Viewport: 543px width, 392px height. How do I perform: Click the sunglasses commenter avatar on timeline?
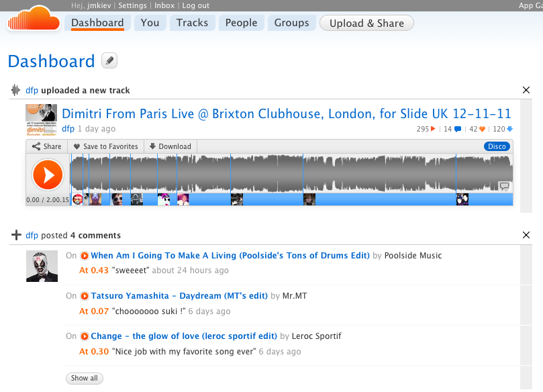pos(117,199)
